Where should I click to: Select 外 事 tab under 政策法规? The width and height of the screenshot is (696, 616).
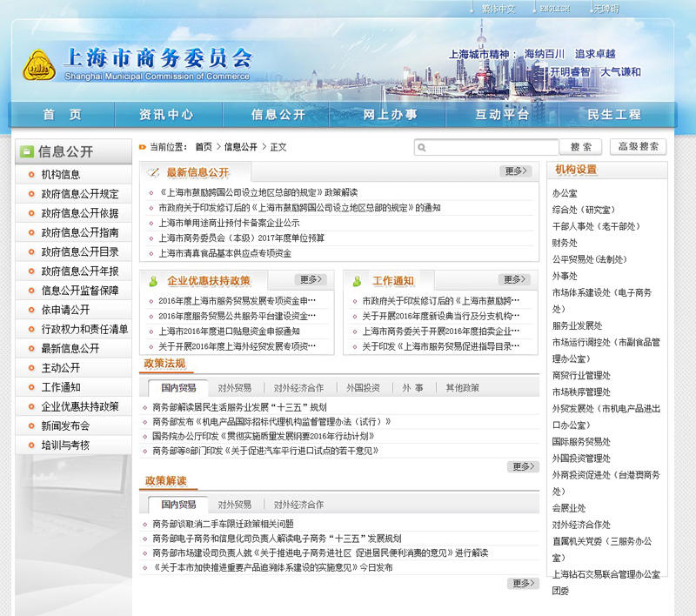point(412,388)
